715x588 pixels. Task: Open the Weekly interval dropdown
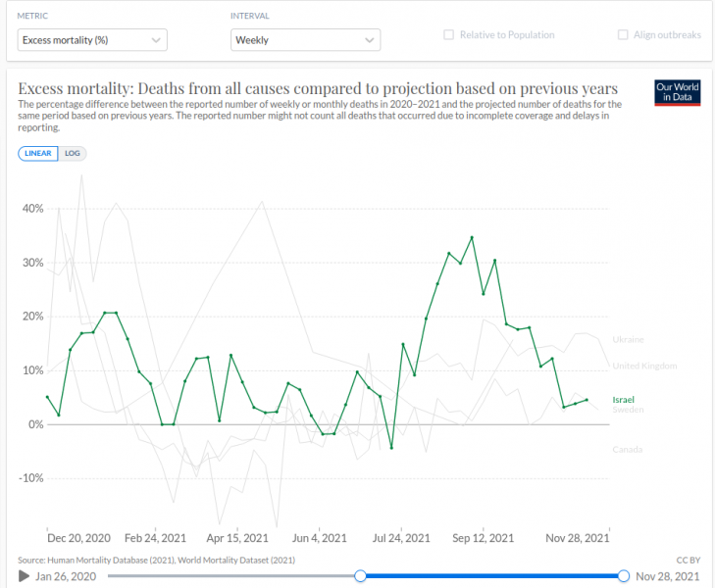[x=305, y=40]
